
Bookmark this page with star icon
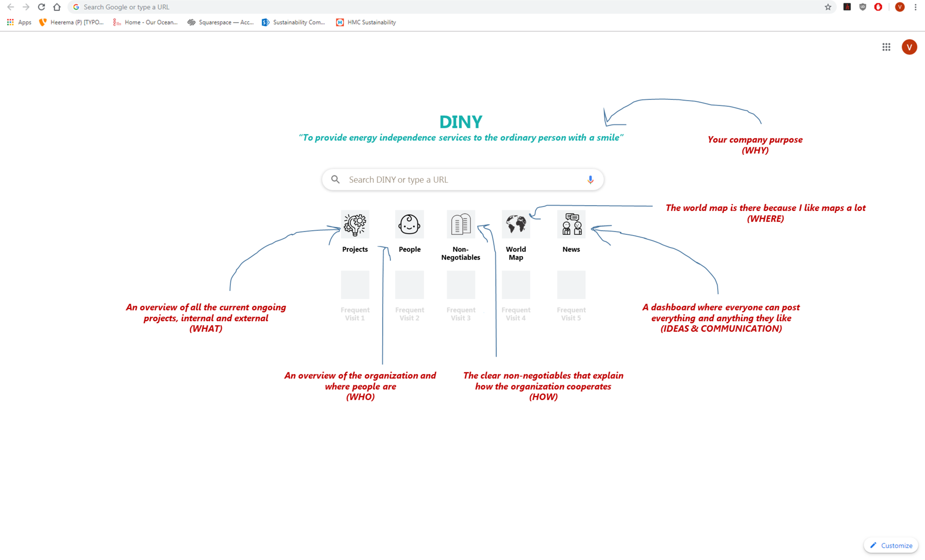pos(828,7)
